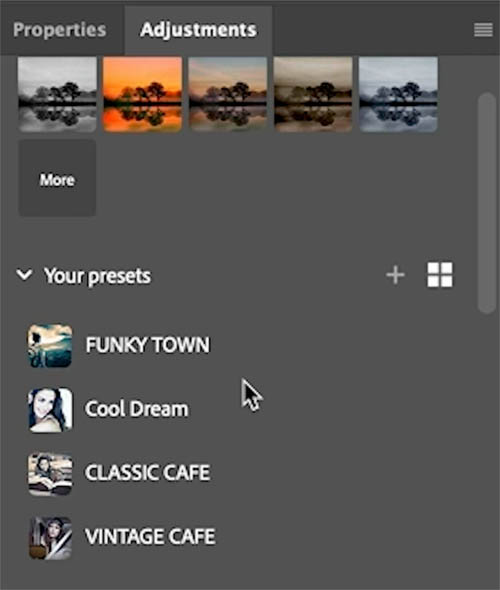Click the CLASSIC CAFE preset thumbnail icon

coord(50,474)
